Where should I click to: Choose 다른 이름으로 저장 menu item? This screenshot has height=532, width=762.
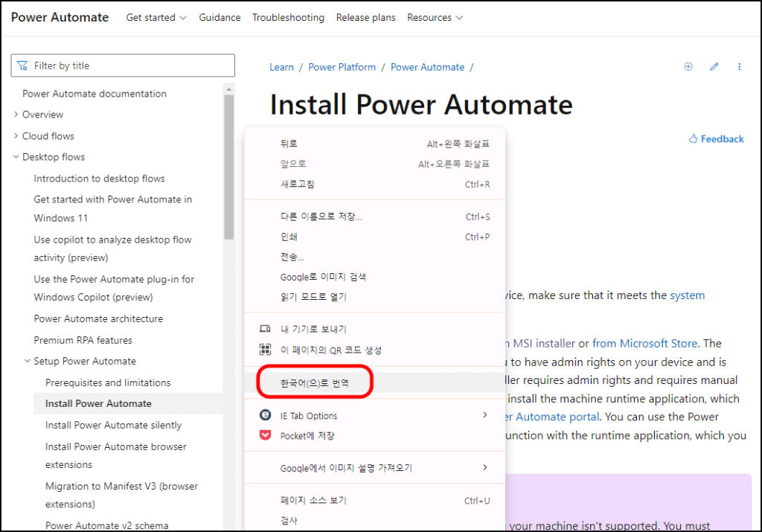click(375, 217)
